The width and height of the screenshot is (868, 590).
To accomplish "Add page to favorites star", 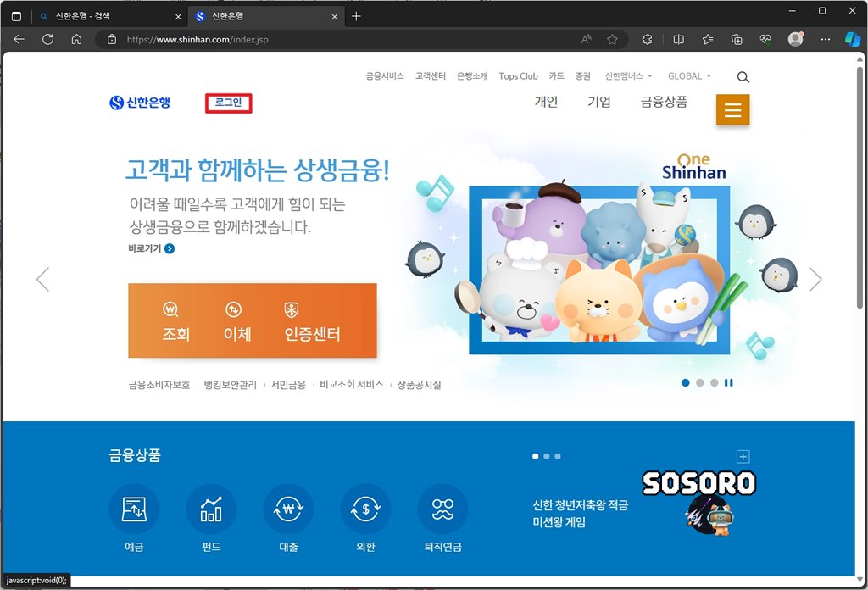I will [x=612, y=39].
